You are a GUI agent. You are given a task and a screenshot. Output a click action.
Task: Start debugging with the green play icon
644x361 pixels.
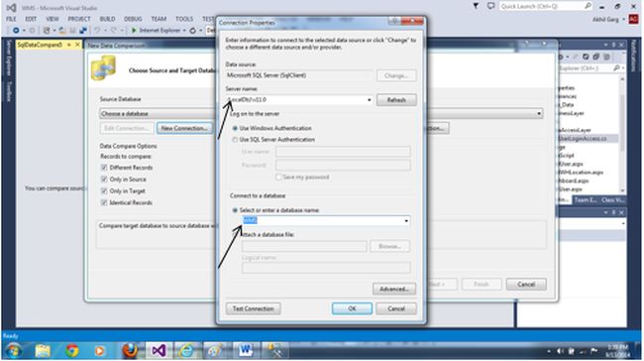[134, 31]
